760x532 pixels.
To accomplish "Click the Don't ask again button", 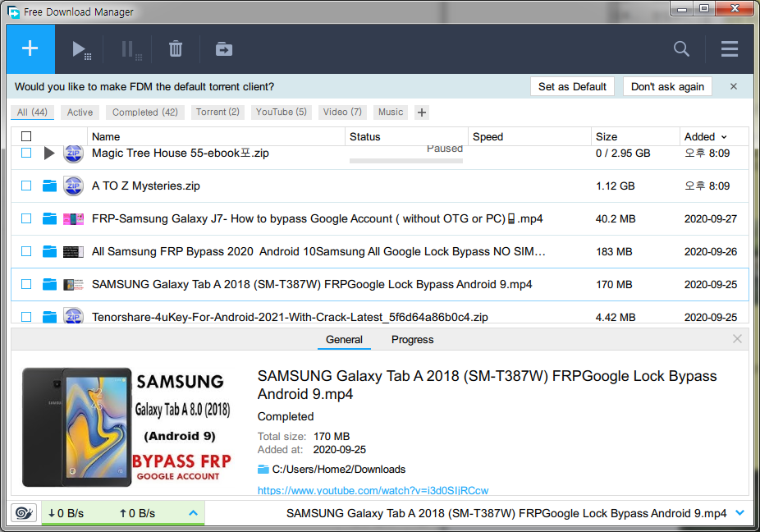I will (667, 86).
